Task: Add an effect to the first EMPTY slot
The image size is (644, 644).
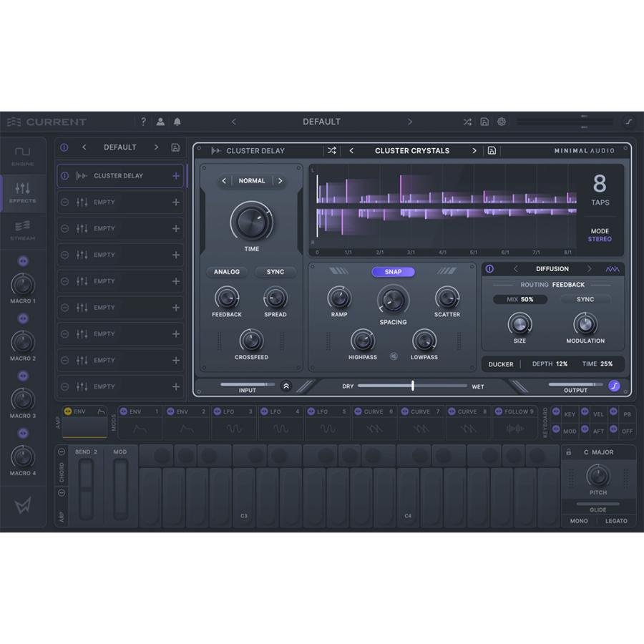Action: [176, 202]
